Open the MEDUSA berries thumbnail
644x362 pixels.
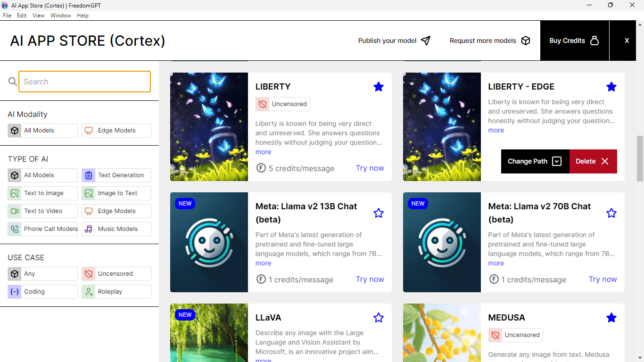tap(442, 333)
